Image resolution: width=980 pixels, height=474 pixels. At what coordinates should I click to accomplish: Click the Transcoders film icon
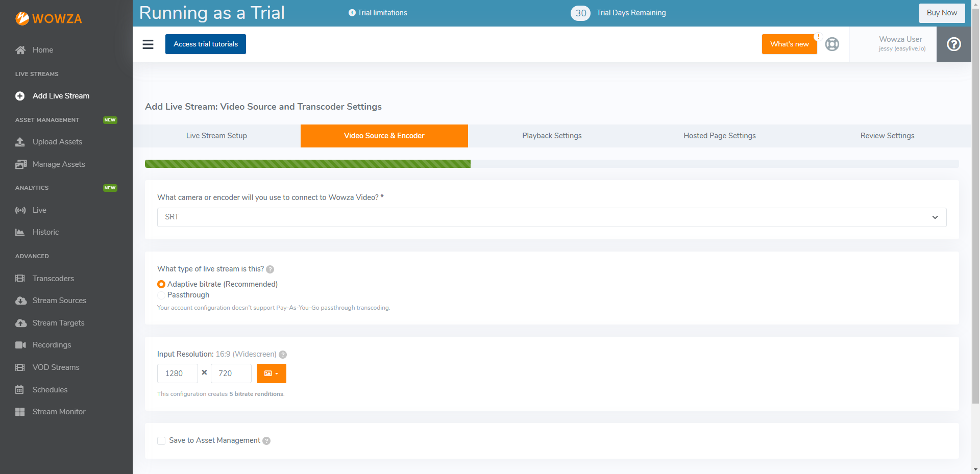20,279
